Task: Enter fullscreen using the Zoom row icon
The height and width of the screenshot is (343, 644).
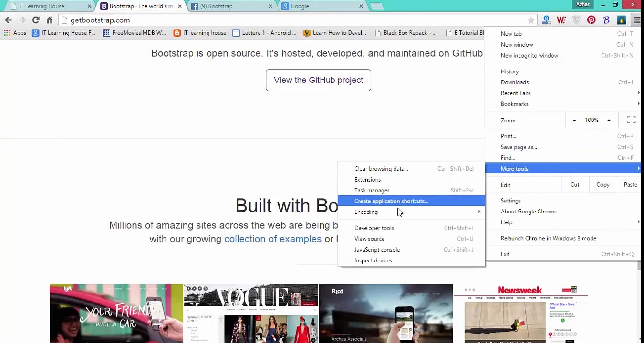Action: point(631,120)
